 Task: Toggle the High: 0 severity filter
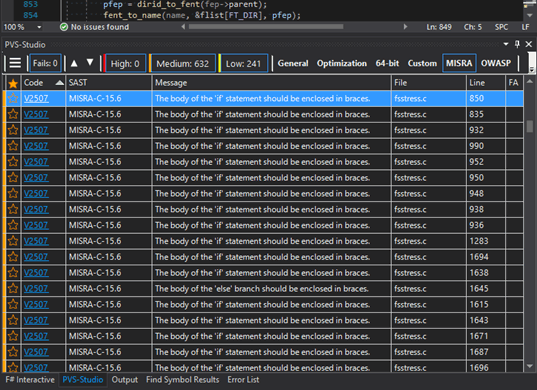[125, 63]
